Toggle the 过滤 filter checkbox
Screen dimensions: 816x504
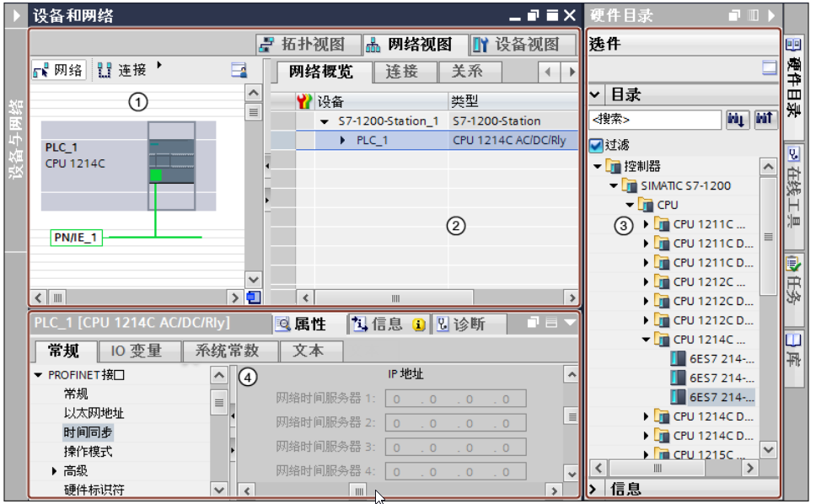click(x=596, y=145)
